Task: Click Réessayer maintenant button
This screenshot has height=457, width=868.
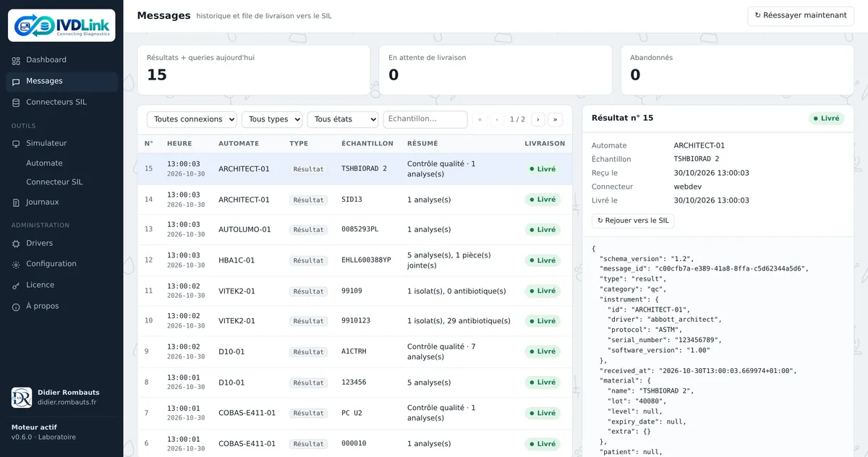Action: coord(801,15)
